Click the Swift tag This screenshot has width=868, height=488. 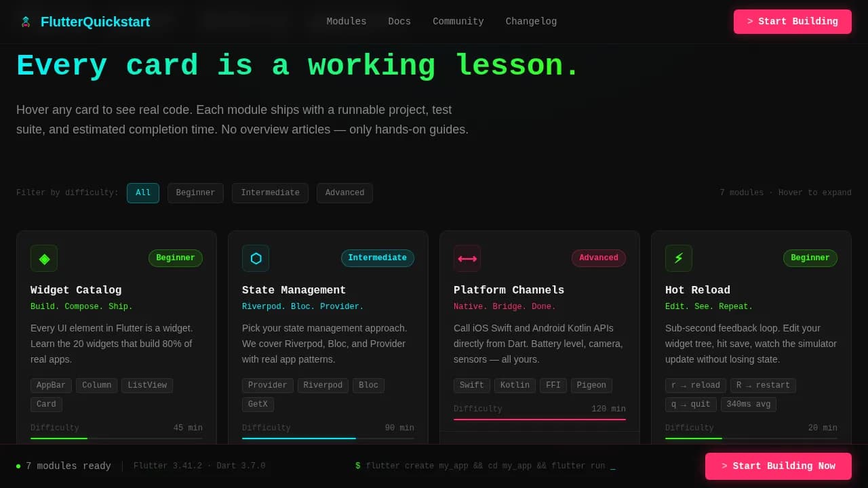(472, 386)
